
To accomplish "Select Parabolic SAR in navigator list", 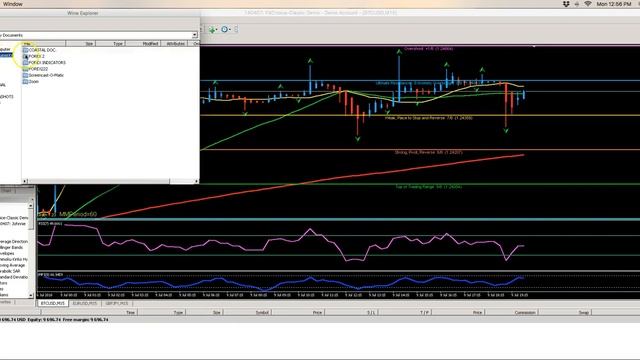I will (x=10, y=271).
